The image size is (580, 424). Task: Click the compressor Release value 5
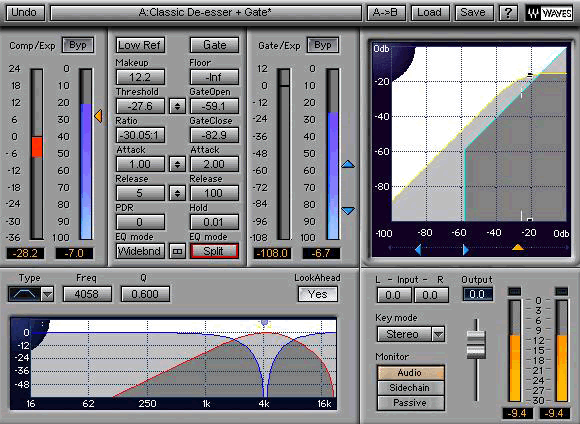[x=140, y=193]
